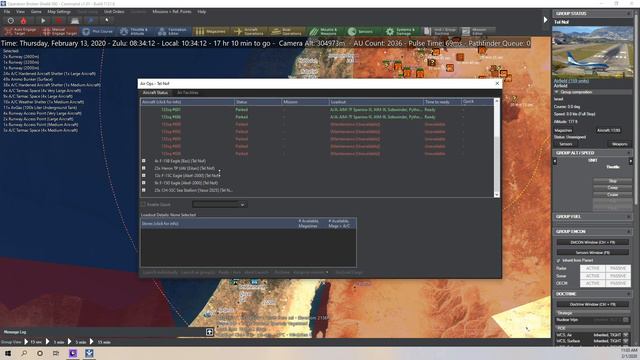The height and width of the screenshot is (360, 640).
Task: Collapse the Doctrine panel header
Action: tap(593, 294)
